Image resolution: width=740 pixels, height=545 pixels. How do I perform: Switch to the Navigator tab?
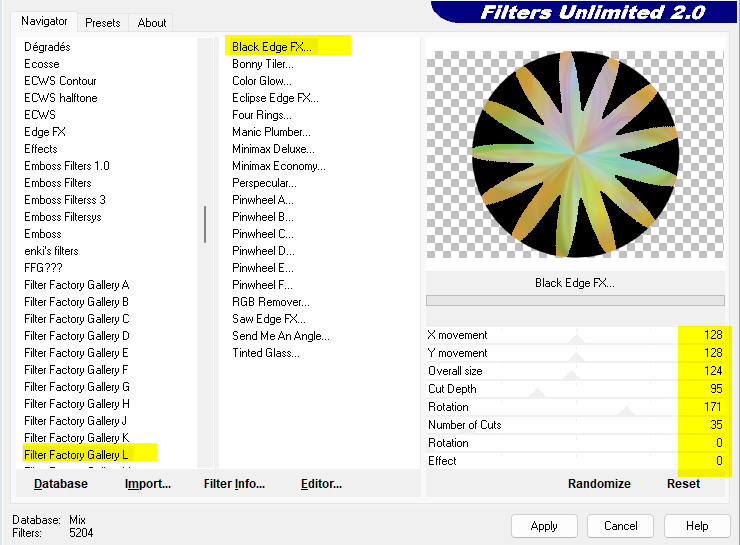click(x=44, y=21)
